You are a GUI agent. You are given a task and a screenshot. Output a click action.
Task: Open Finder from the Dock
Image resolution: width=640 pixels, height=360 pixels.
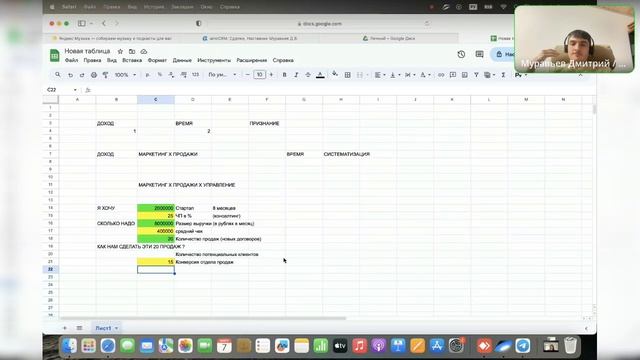pos(70,346)
